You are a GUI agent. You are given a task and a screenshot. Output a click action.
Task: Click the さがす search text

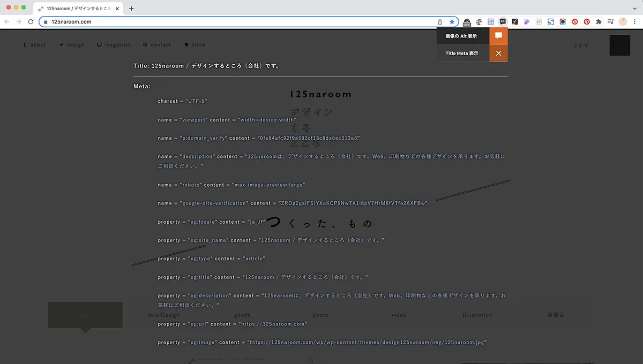pos(581,45)
